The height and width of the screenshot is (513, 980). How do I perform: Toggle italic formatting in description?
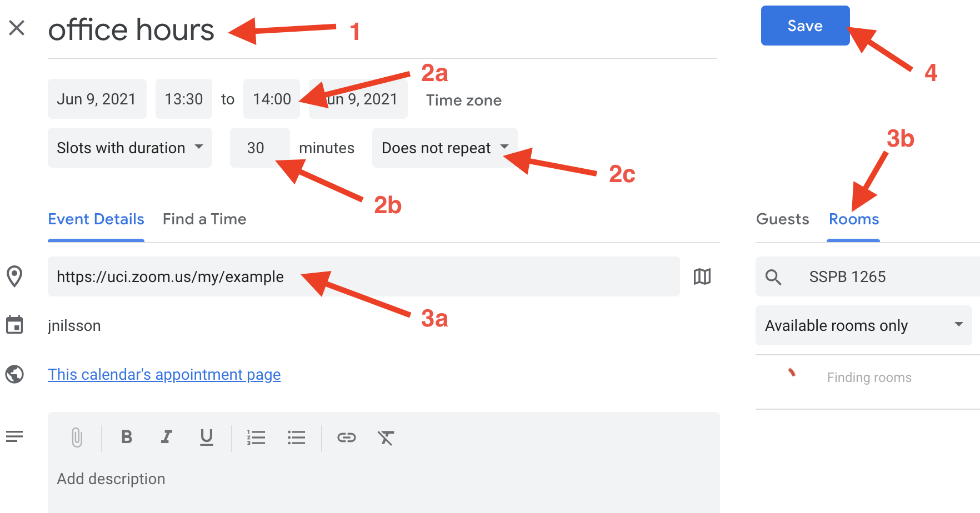166,437
